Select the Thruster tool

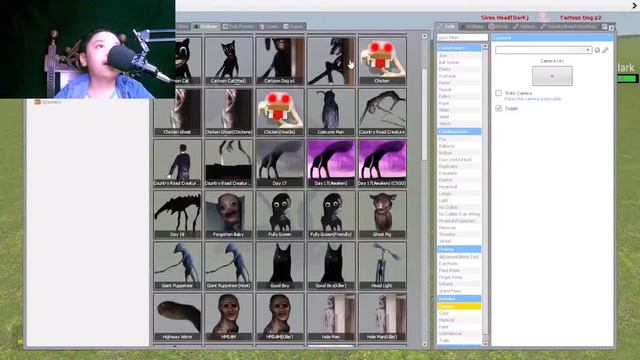459,234
